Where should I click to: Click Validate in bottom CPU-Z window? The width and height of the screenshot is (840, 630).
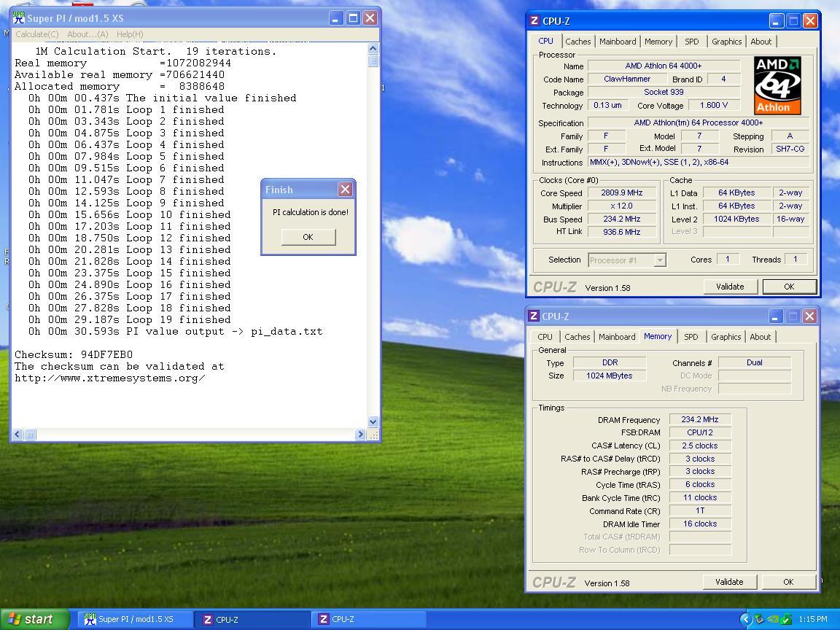pyautogui.click(x=729, y=582)
